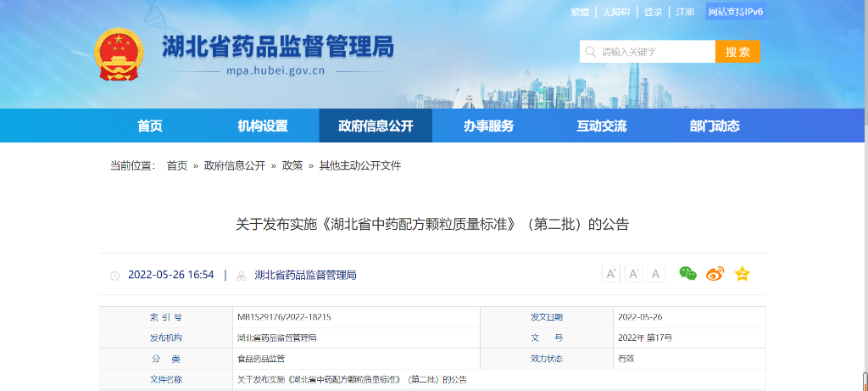868x391 pixels.
Task: Click the organization icon beside source name
Action: [x=242, y=276]
